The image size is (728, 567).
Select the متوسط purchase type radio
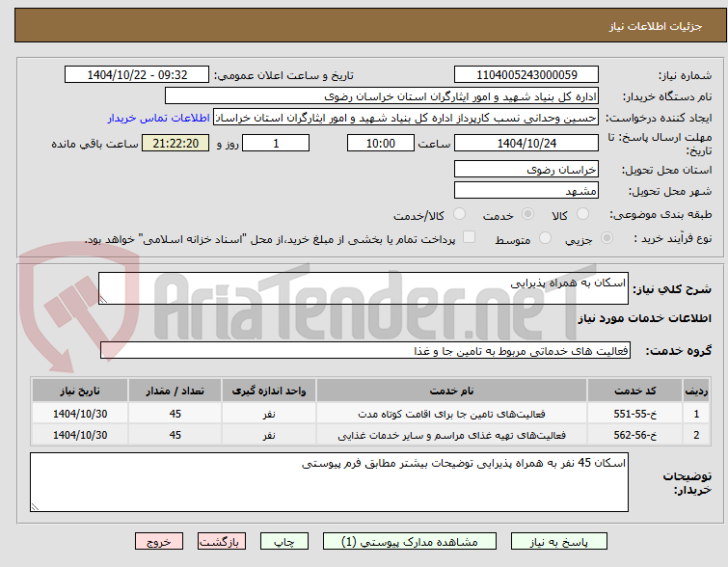coord(545,238)
